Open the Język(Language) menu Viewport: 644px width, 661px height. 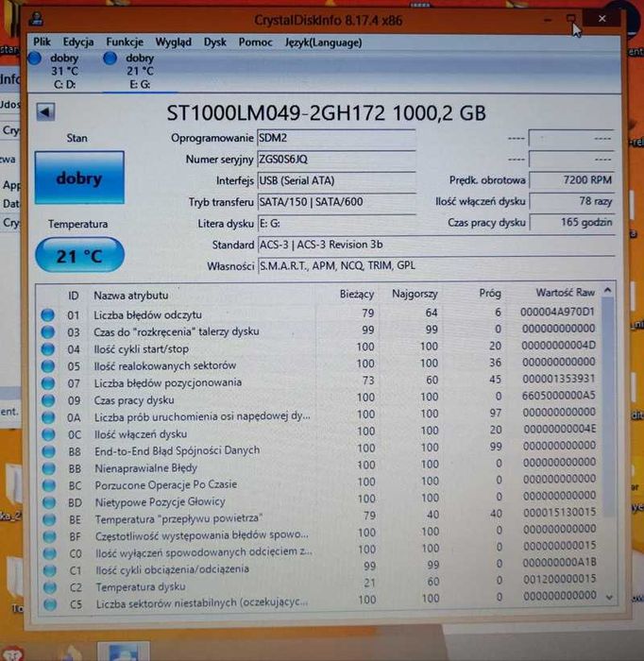point(323,42)
